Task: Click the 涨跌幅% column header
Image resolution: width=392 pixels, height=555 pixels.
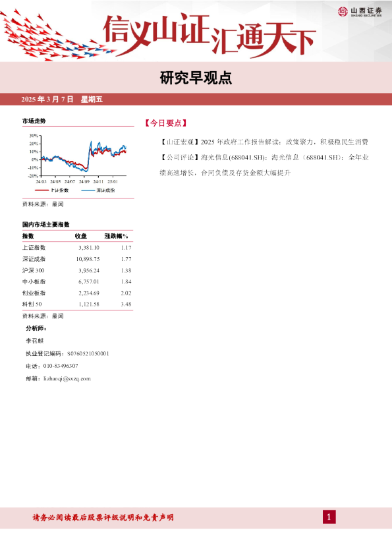Action: click(117, 236)
